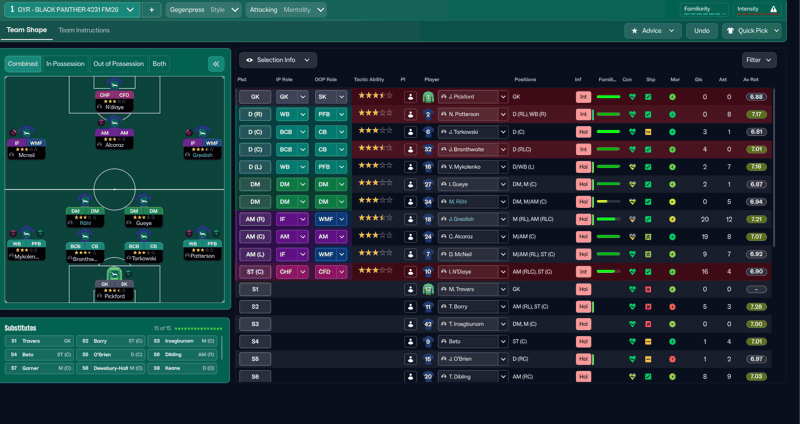Click sharpness icon in J. Tarkowski row
The height and width of the screenshot is (424, 800).
pos(648,132)
